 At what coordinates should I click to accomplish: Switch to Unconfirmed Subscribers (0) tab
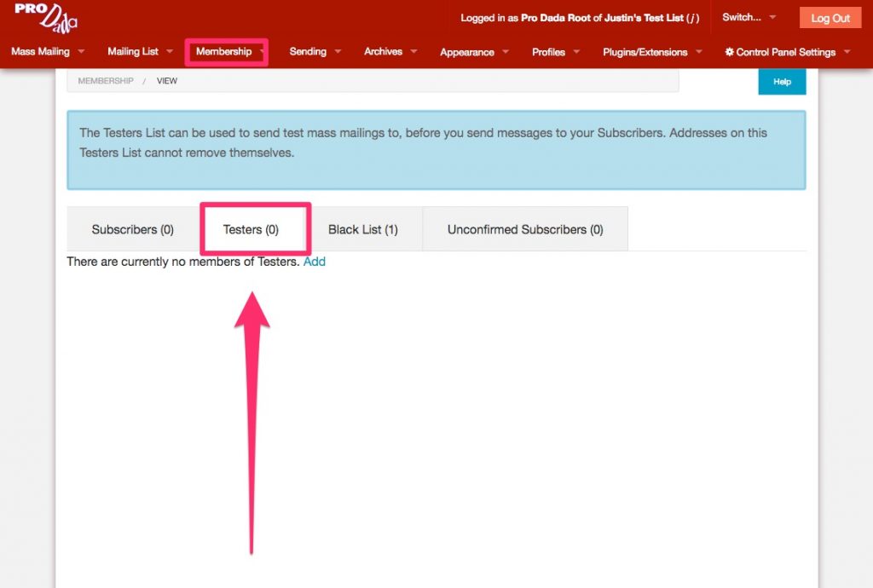click(x=525, y=229)
